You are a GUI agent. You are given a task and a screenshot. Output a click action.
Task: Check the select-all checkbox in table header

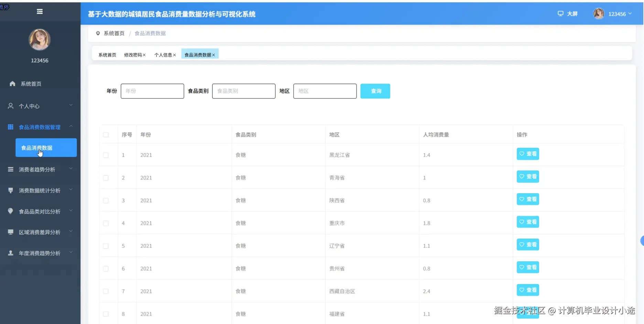pos(106,135)
